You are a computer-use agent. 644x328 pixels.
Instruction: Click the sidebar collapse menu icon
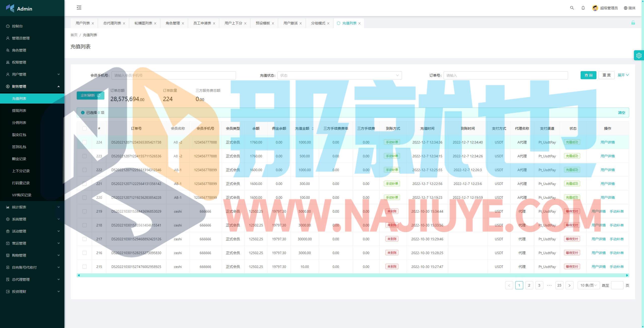tap(79, 8)
